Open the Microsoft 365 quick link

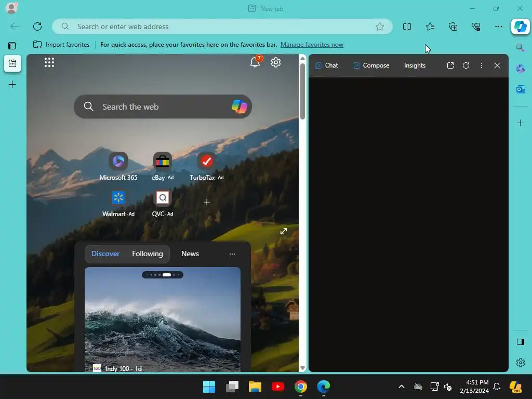(x=118, y=167)
